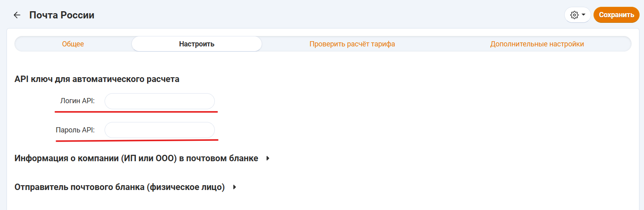Click the Логин API label text

click(77, 101)
